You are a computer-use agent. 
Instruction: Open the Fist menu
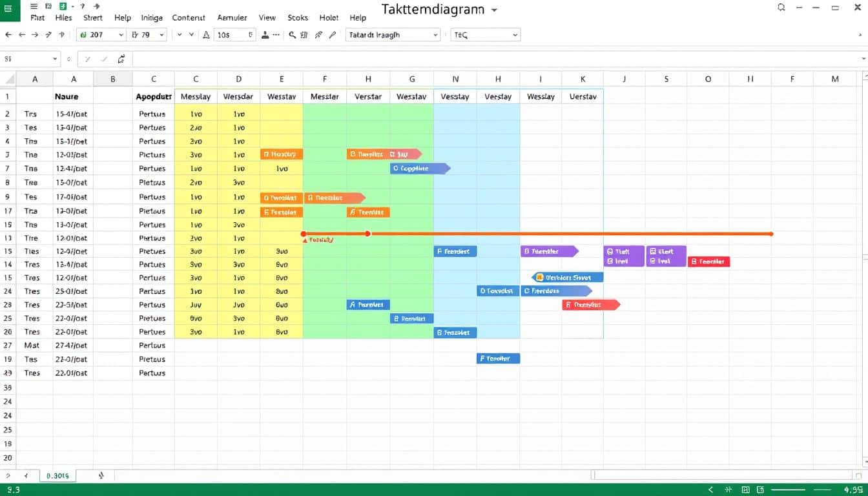(x=37, y=17)
